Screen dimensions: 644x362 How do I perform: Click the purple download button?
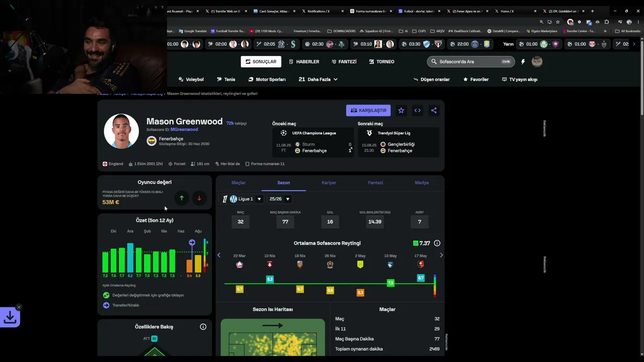(10, 318)
